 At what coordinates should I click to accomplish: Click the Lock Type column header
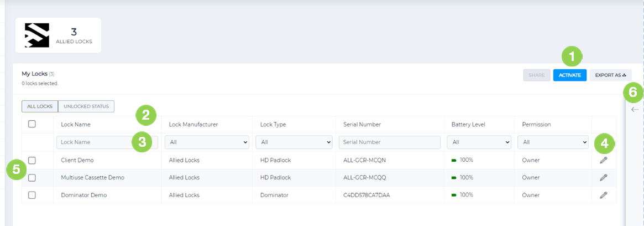(x=273, y=124)
